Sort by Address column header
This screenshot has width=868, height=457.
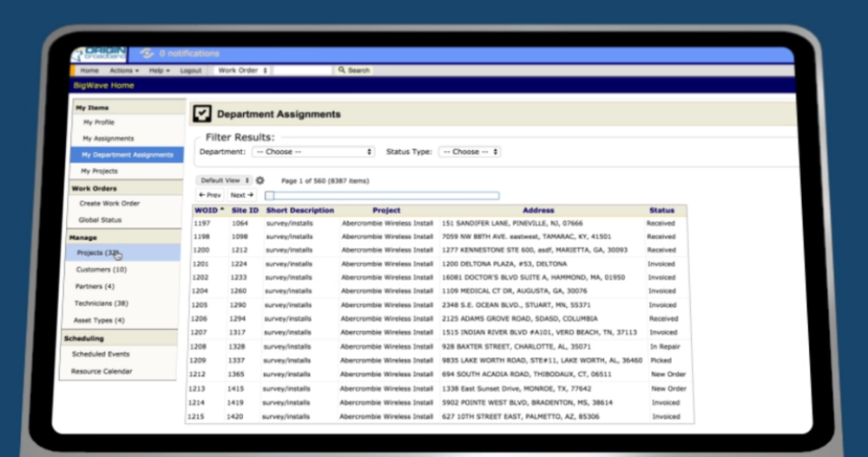click(x=538, y=210)
